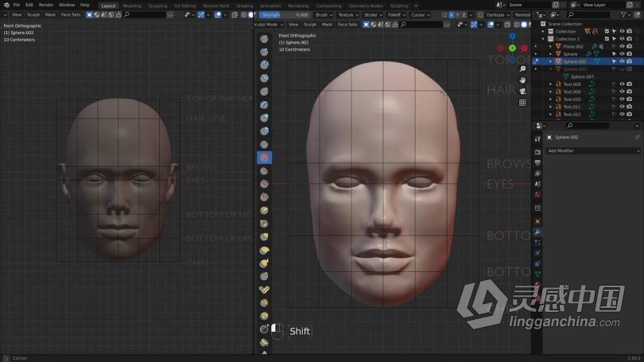Viewport: 644px width, 362px height.
Task: Open the Cursor dropdown
Action: coord(421,15)
